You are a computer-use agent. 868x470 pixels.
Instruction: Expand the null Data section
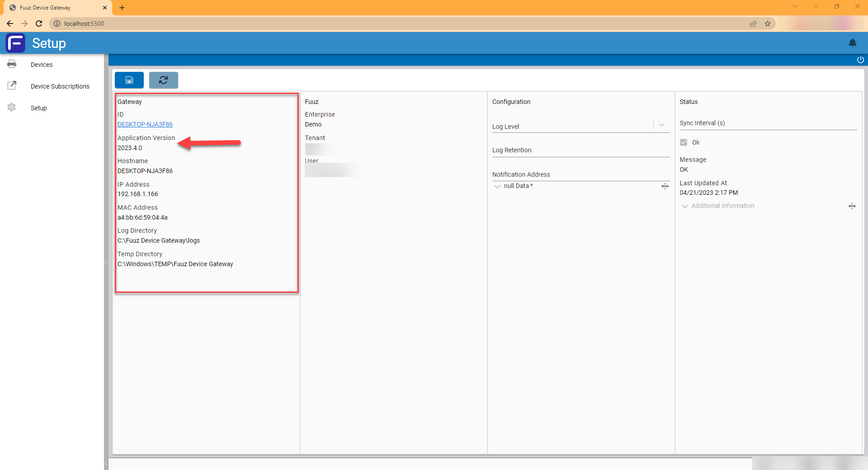[x=497, y=186]
